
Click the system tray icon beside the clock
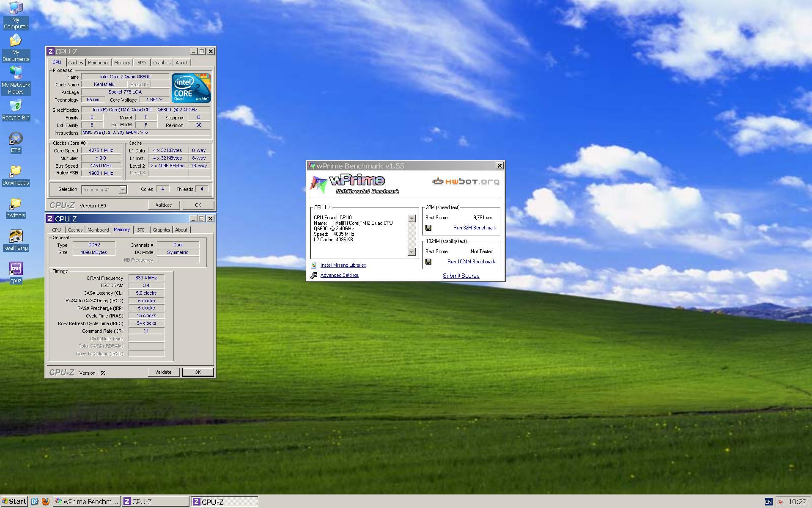click(x=781, y=502)
